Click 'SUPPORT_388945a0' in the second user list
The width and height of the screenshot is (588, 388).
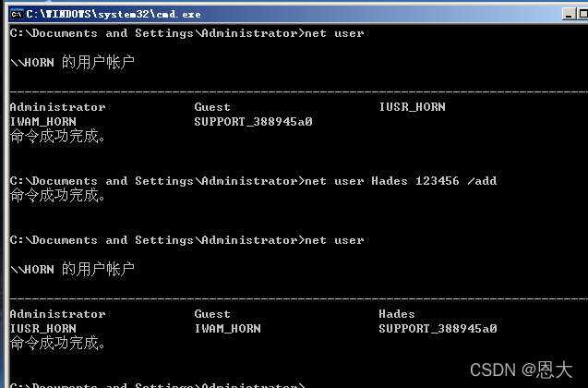438,329
